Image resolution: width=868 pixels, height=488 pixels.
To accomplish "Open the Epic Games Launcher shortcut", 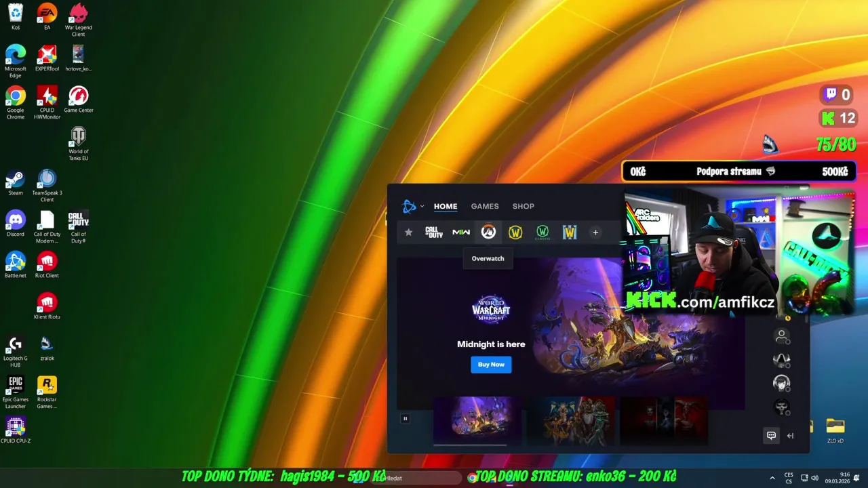I will click(x=16, y=392).
